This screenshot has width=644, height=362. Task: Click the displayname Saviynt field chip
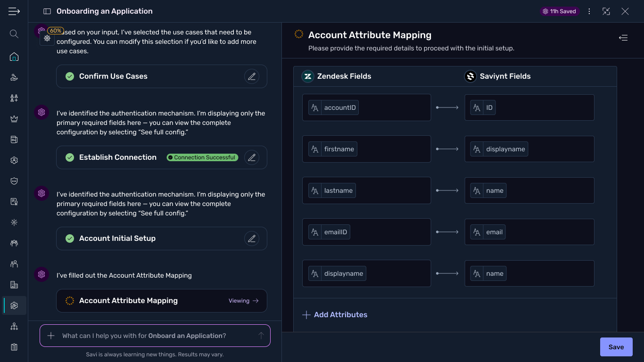click(x=499, y=149)
